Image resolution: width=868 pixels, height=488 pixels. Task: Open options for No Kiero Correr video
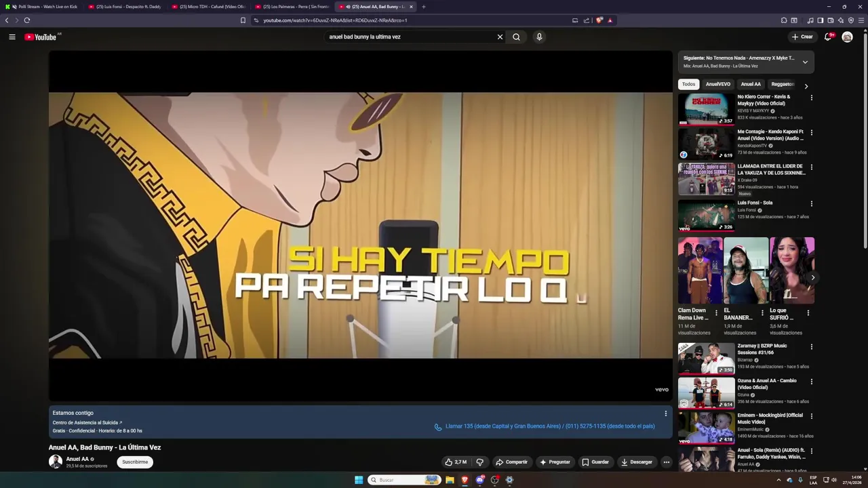[811, 98]
